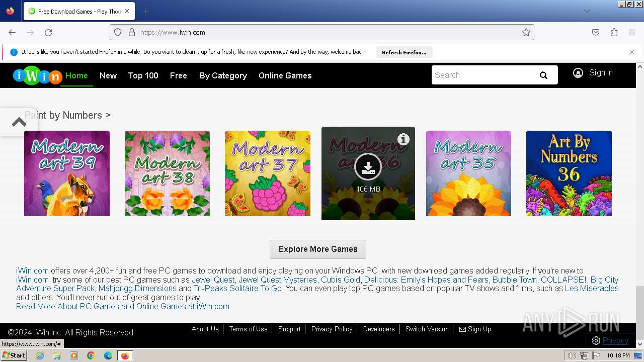
Task: Open the Privacy Policy footer link
Action: (332, 329)
